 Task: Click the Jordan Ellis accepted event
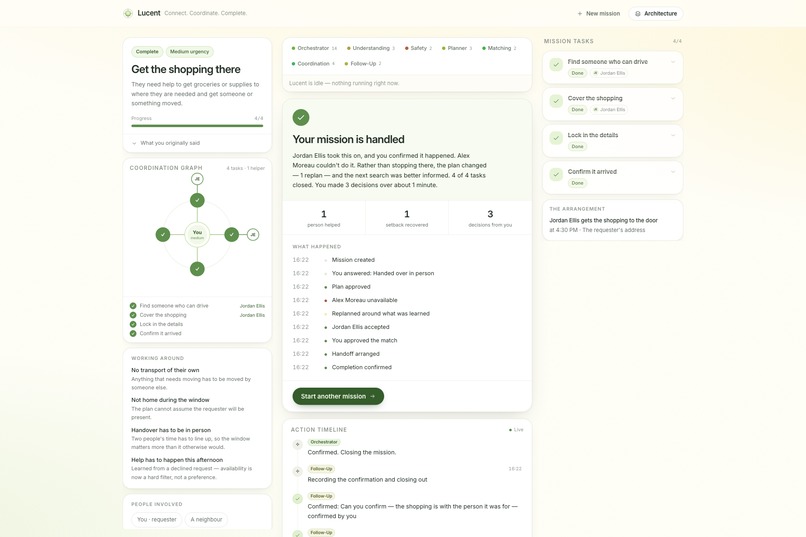coord(360,327)
